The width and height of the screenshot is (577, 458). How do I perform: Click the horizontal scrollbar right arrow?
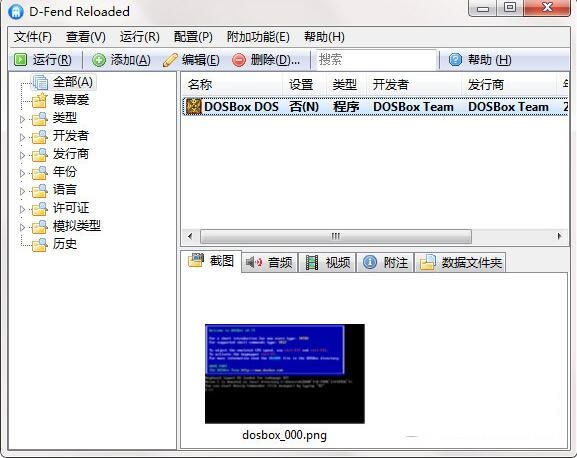[559, 236]
